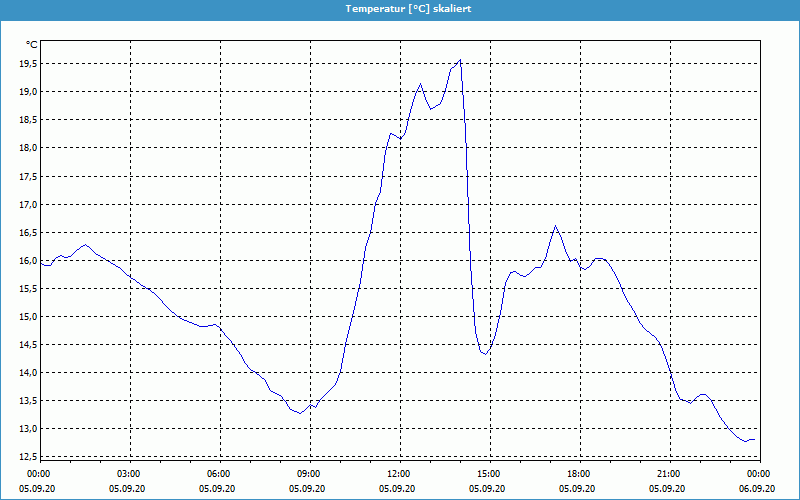The height and width of the screenshot is (500, 800).
Task: Click the curve's evening peak after 17:00
Action: point(556,226)
